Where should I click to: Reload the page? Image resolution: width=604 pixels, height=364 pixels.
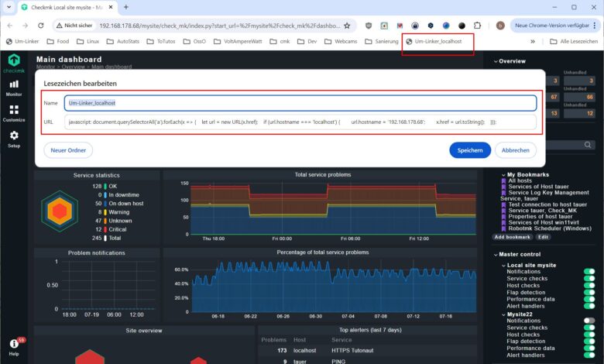40,26
